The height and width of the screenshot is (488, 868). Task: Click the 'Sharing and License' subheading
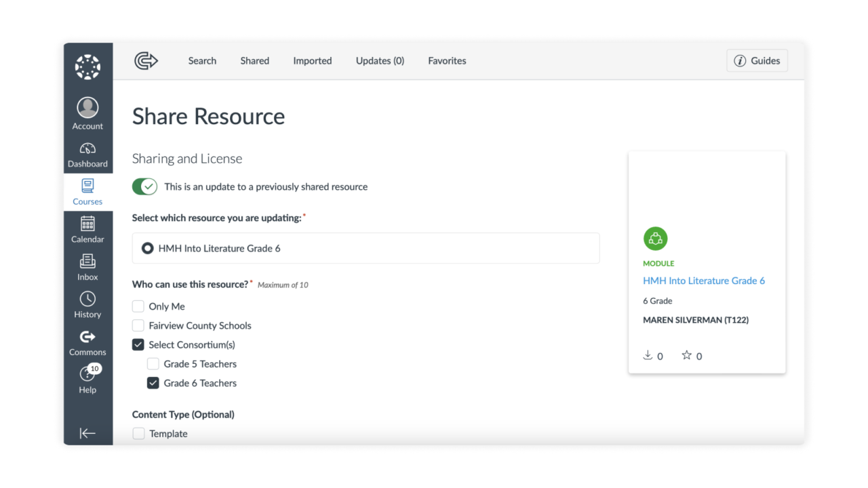[x=187, y=159]
